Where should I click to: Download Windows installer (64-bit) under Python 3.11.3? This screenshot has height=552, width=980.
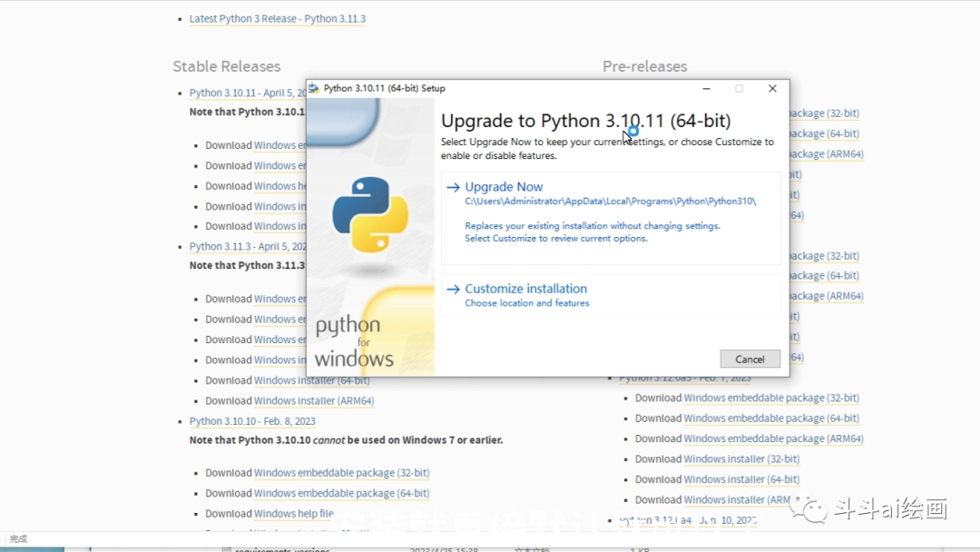click(x=311, y=380)
